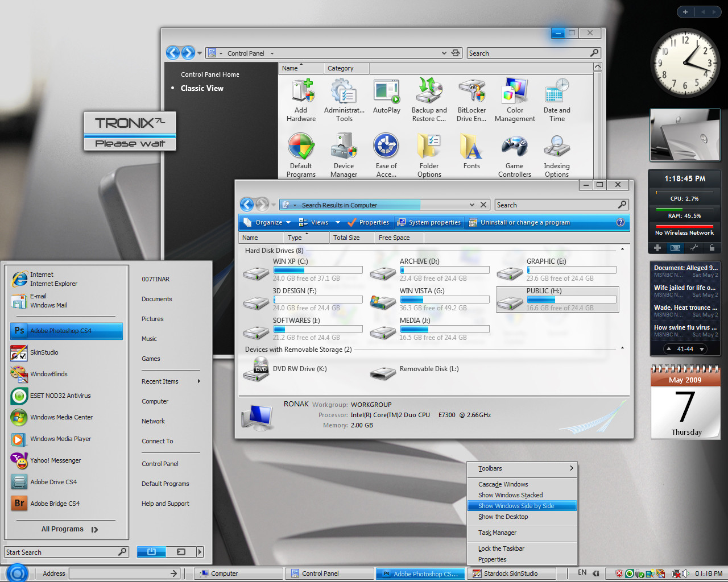Launch SkinStudio from the Start menu

[67, 352]
